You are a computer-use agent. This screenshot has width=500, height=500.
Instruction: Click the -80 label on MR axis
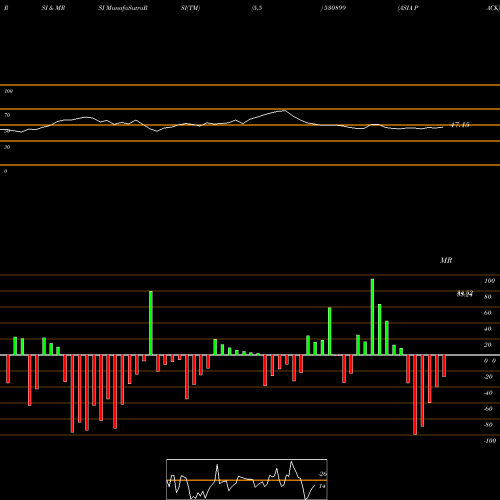point(488,425)
